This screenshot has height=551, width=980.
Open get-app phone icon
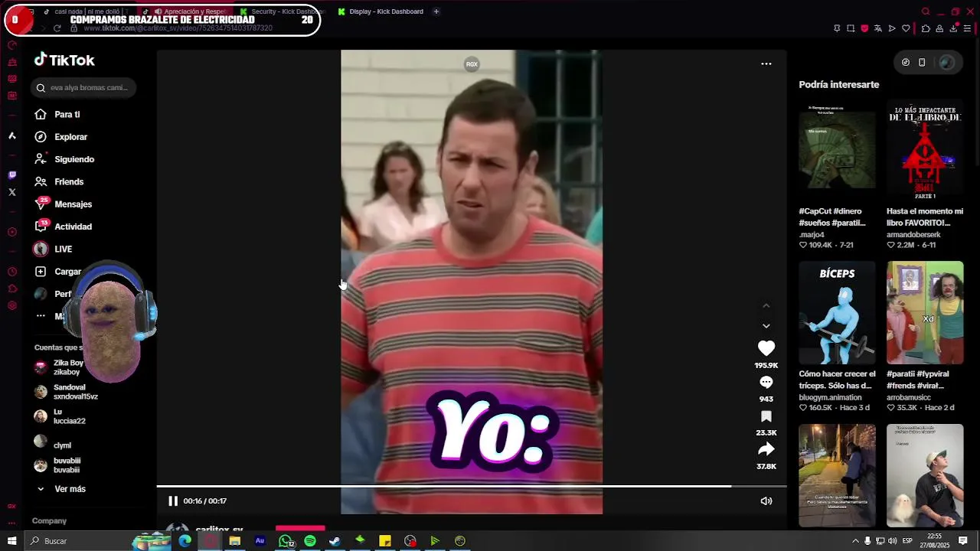[922, 63]
